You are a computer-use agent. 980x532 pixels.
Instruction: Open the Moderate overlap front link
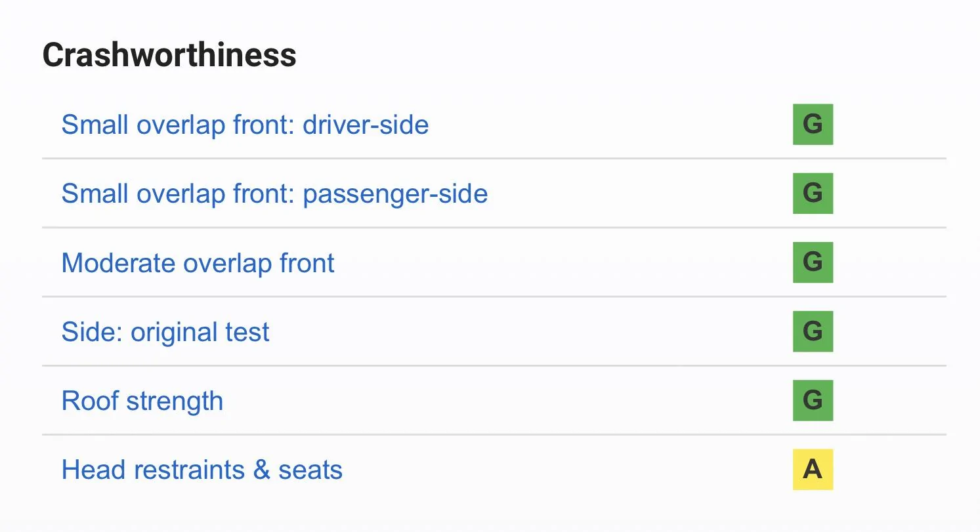(198, 263)
